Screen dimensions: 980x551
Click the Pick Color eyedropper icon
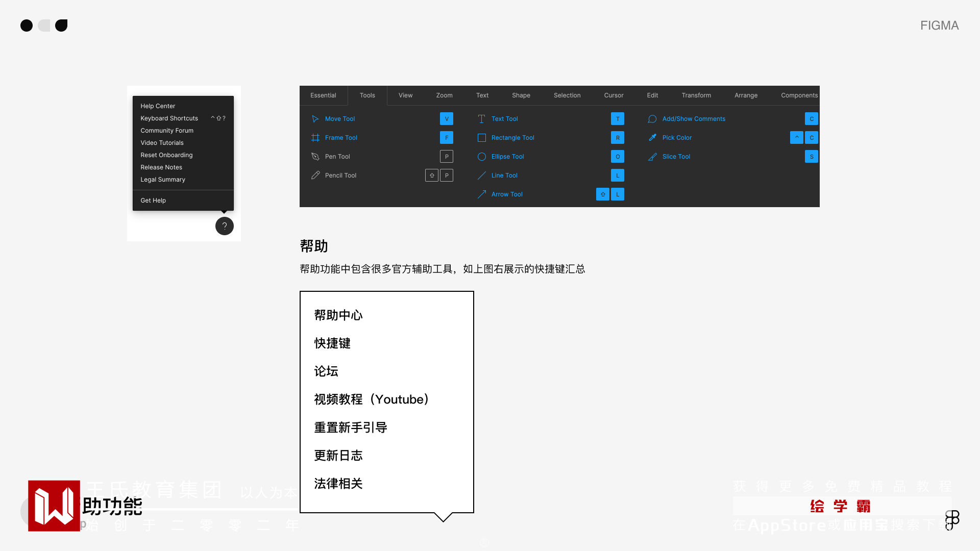point(652,138)
